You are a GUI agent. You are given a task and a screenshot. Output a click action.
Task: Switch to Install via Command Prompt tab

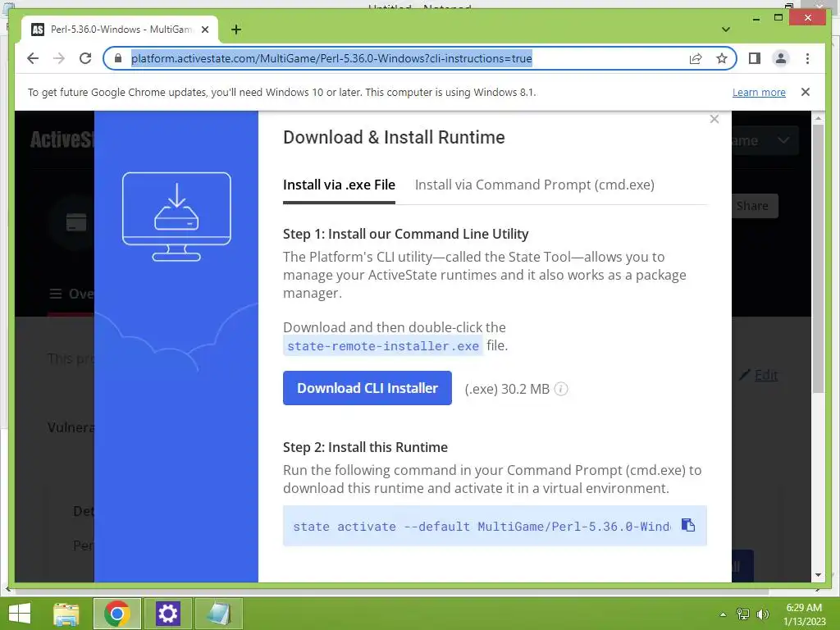pos(535,185)
